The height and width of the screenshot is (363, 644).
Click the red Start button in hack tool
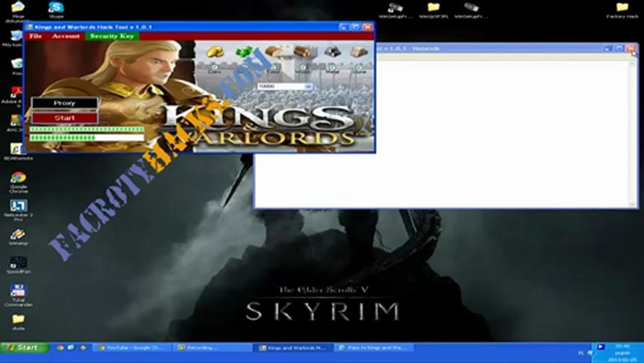tap(64, 118)
